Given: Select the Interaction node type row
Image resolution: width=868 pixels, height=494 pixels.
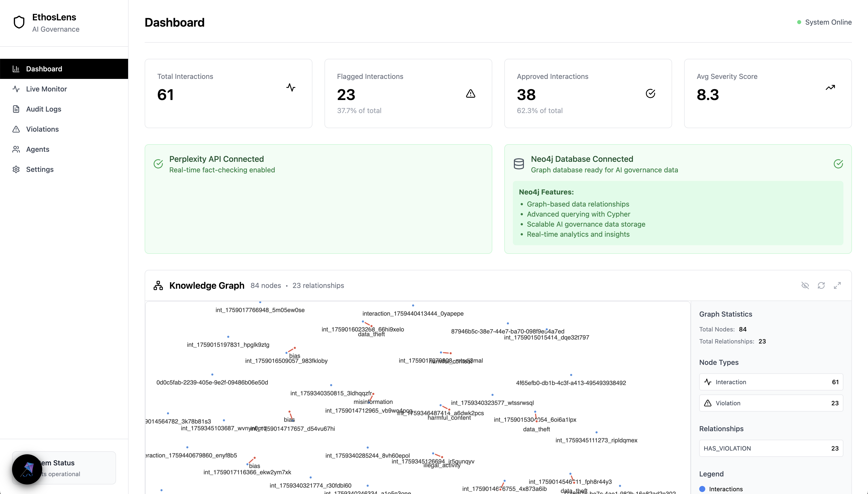Looking at the screenshot, I should (771, 382).
